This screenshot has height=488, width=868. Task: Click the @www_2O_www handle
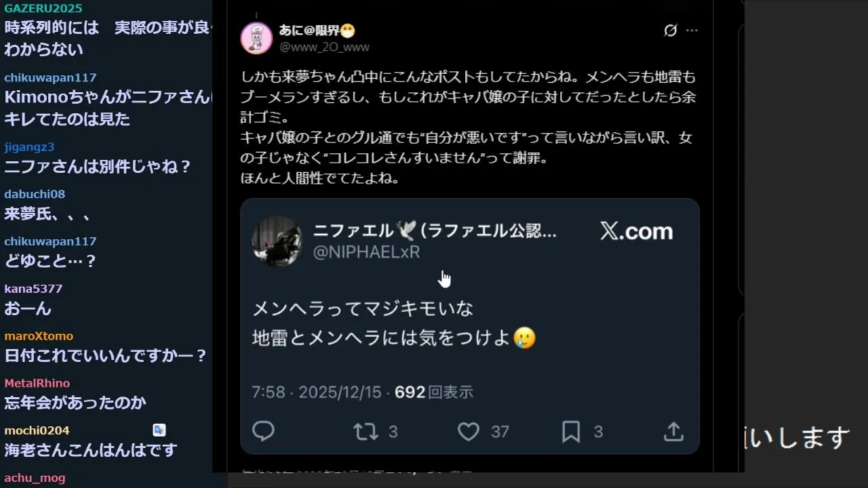pos(324,47)
